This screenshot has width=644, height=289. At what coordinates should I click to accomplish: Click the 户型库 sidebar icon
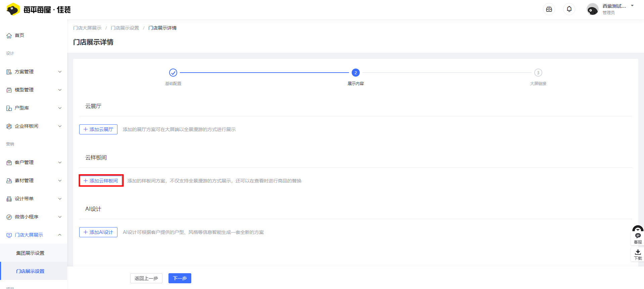(9, 108)
